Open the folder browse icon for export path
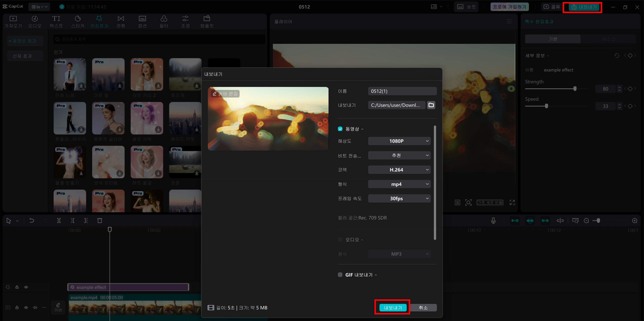Image resolution: width=644 pixels, height=321 pixels. pyautogui.click(x=431, y=105)
